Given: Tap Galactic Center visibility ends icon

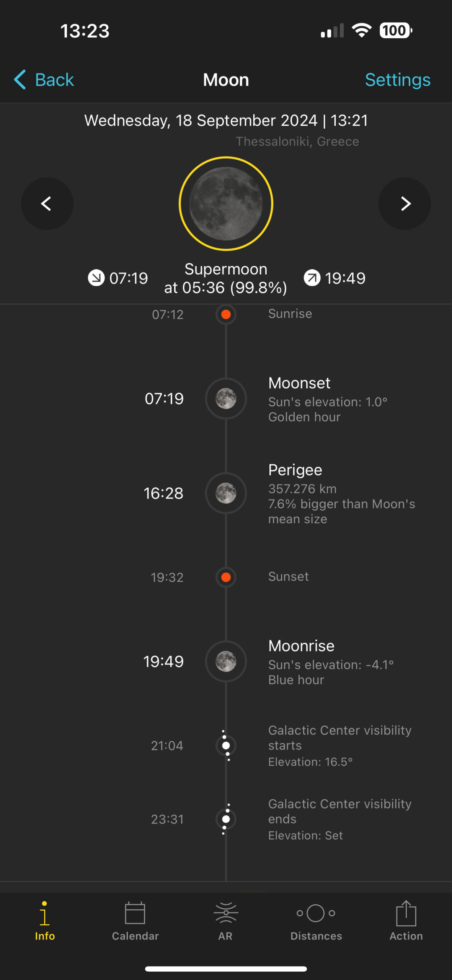Looking at the screenshot, I should [226, 819].
